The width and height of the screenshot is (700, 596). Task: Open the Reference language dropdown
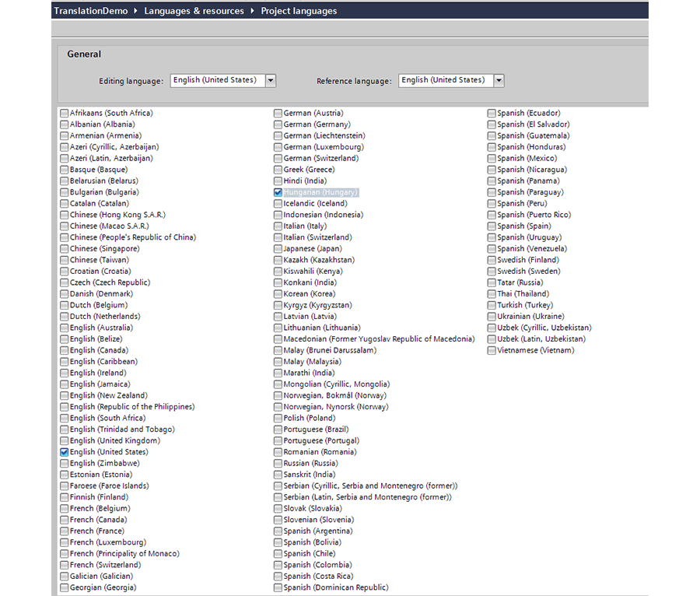(499, 80)
